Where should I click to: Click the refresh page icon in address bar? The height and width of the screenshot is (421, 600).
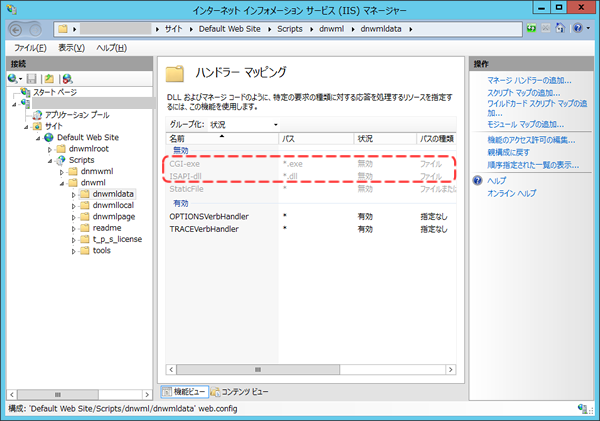click(x=531, y=28)
